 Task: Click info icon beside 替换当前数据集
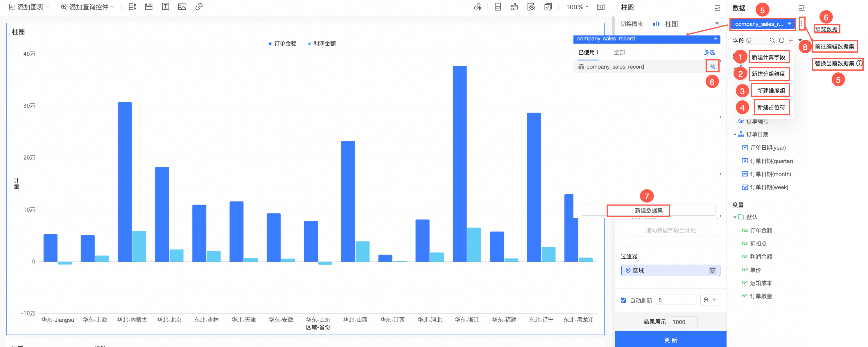859,63
